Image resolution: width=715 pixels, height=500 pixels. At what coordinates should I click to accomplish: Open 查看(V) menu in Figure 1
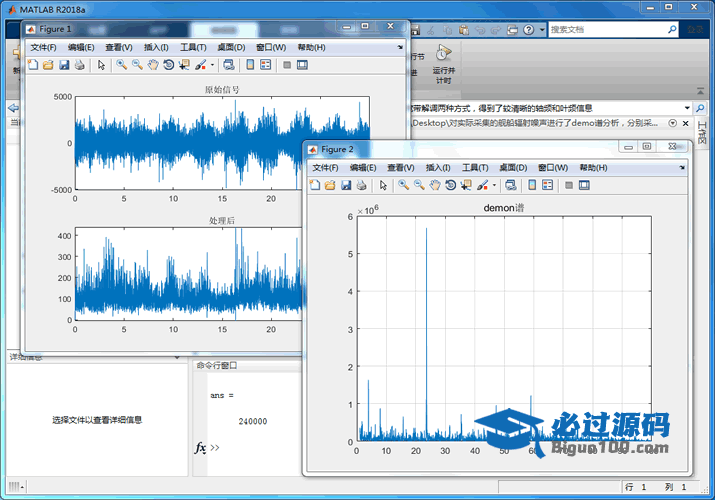click(x=119, y=47)
